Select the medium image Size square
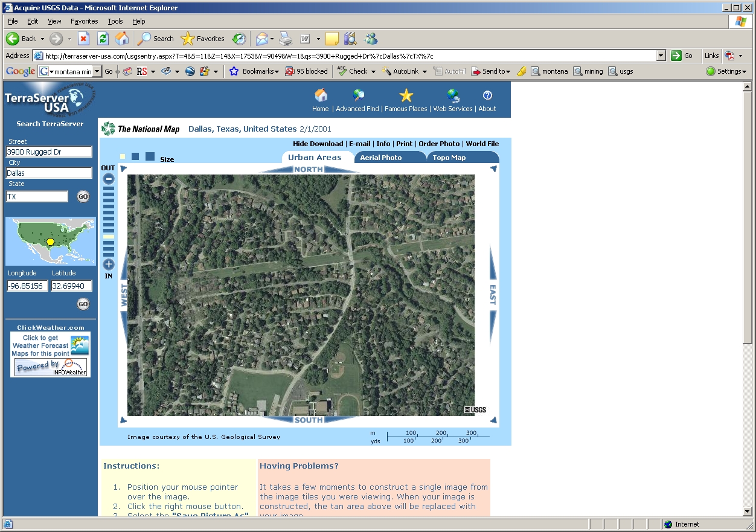This screenshot has width=756, height=532. [x=135, y=156]
